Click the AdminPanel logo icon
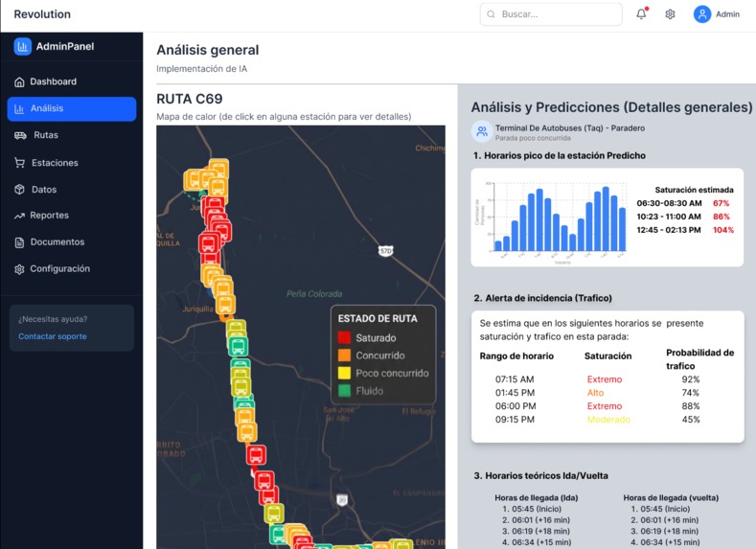Viewport: 756px width, 549px height. pos(22,46)
